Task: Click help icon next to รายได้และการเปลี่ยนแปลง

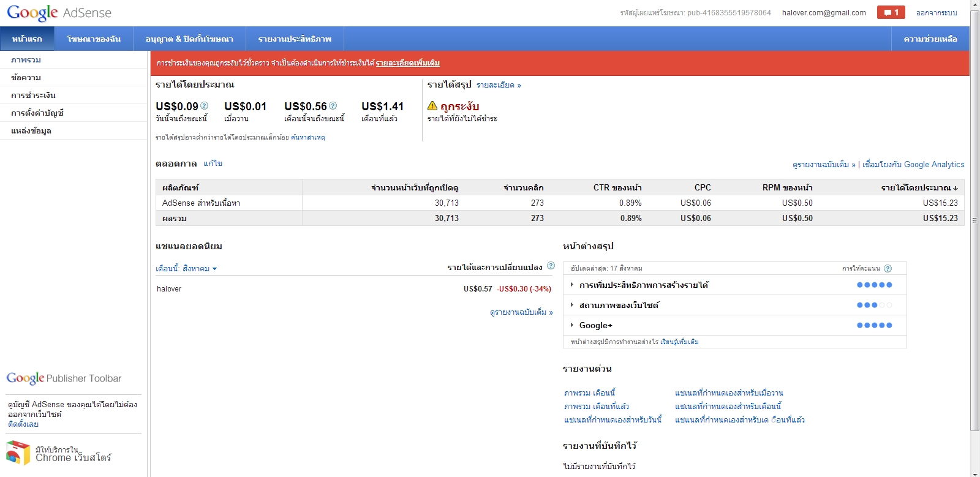Action: point(551,266)
